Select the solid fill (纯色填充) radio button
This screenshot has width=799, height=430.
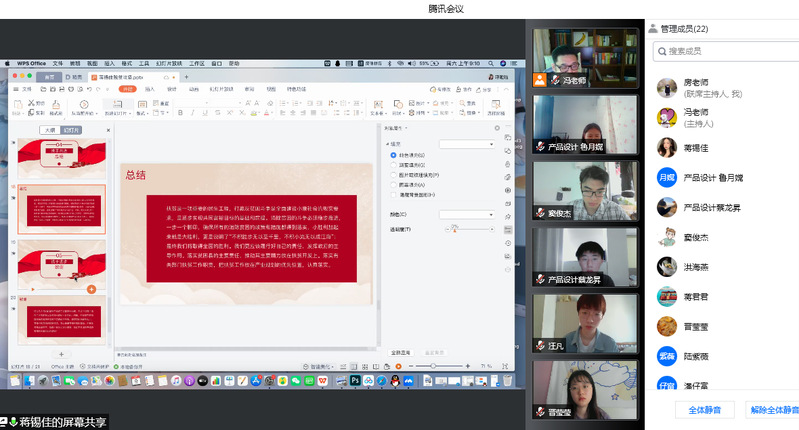pyautogui.click(x=393, y=156)
